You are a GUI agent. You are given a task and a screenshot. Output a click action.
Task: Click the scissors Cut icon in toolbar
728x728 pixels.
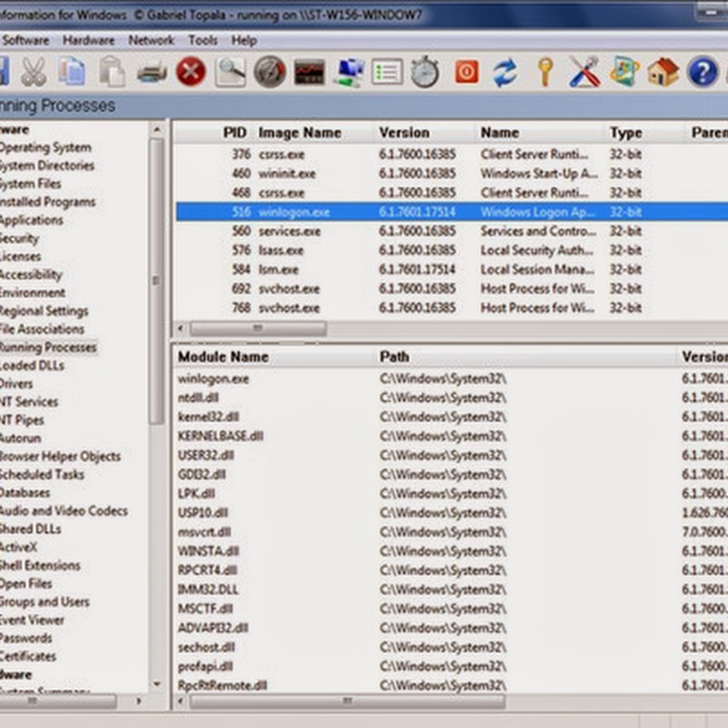pos(34,71)
